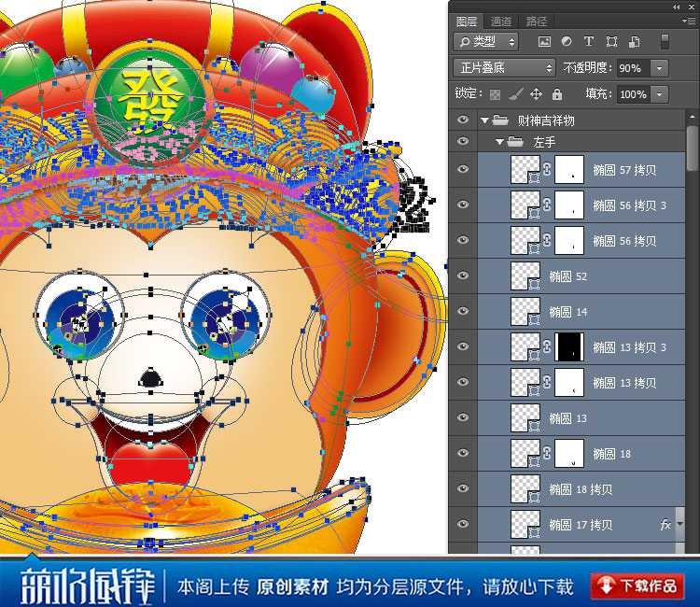The image size is (700, 607).
Task: Open the 正片叠底 blend mode dropdown
Action: pyautogui.click(x=504, y=68)
